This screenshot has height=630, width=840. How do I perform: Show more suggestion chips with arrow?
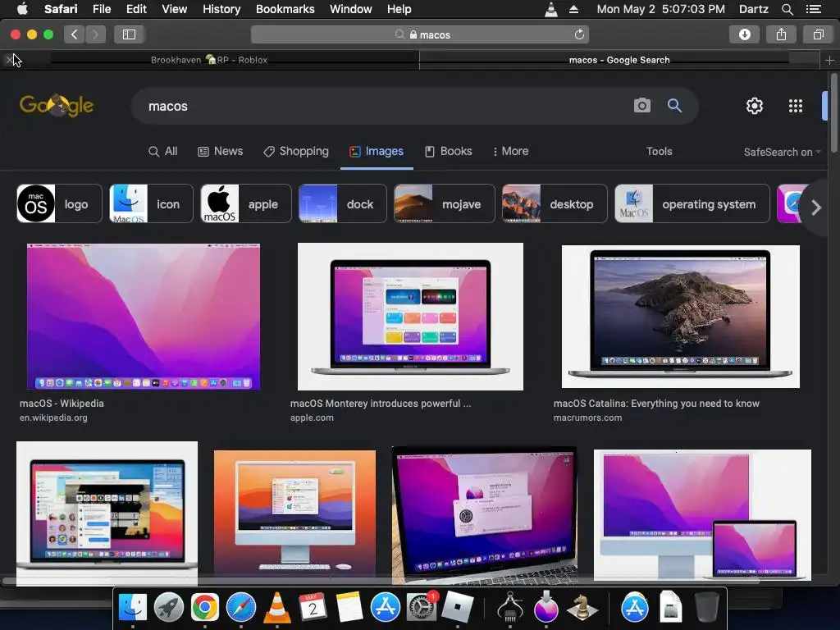pos(816,208)
